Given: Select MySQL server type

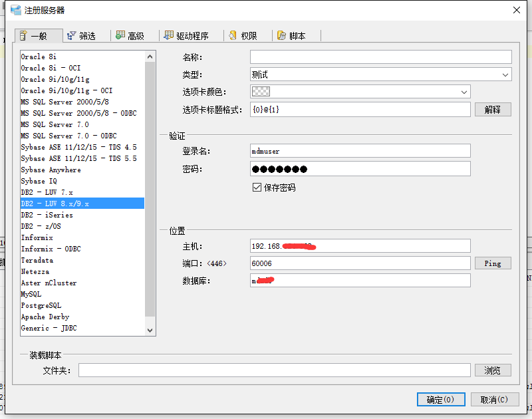Looking at the screenshot, I should tap(82, 294).
